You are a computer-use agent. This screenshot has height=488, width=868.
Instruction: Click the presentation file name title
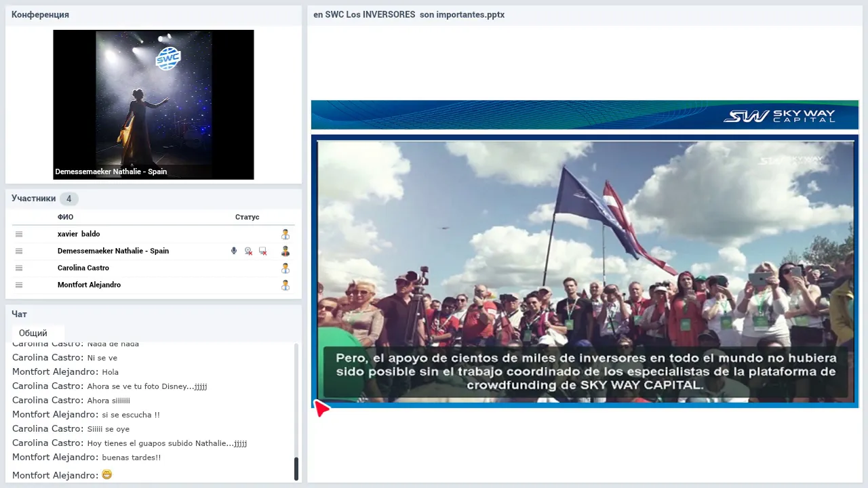409,14
